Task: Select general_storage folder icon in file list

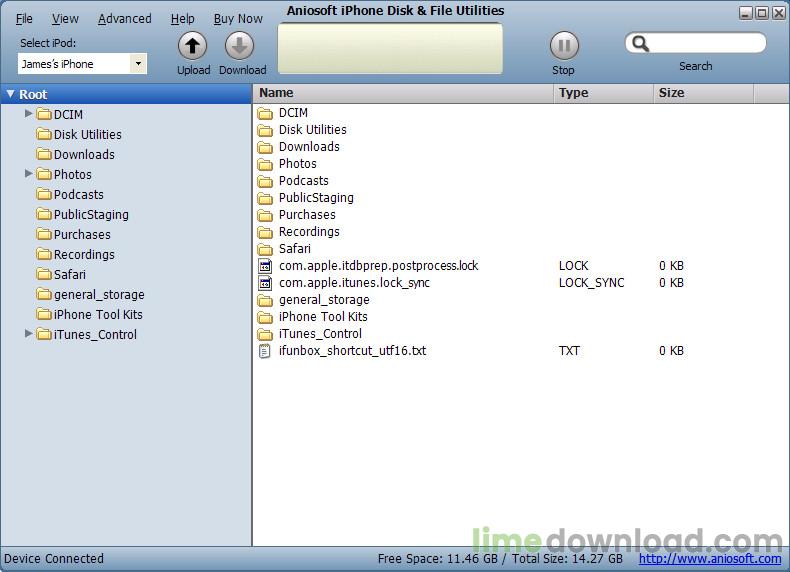Action: [265, 300]
